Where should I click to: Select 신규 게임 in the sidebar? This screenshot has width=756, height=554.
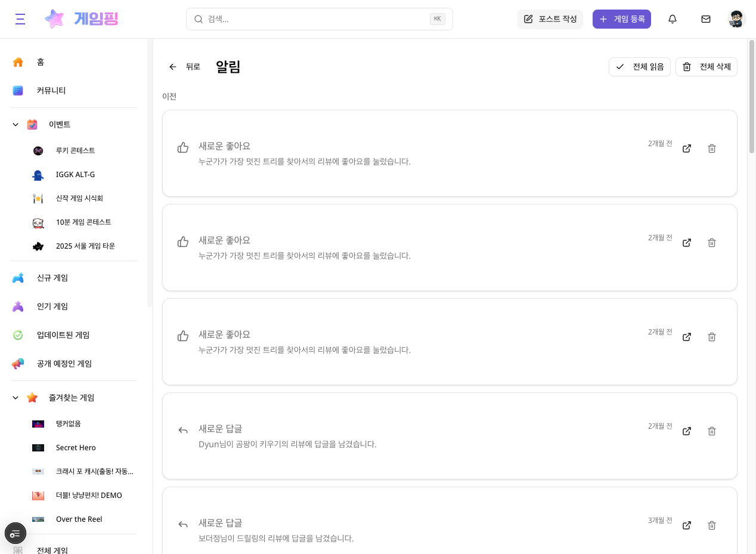(x=52, y=278)
